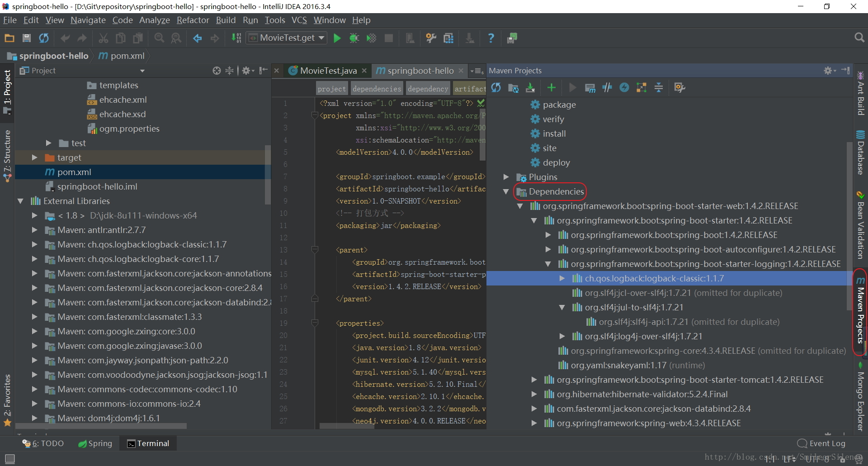Image resolution: width=868 pixels, height=466 pixels.
Task: Toggle Skip Tests mode icon in Maven panel
Action: tap(624, 87)
